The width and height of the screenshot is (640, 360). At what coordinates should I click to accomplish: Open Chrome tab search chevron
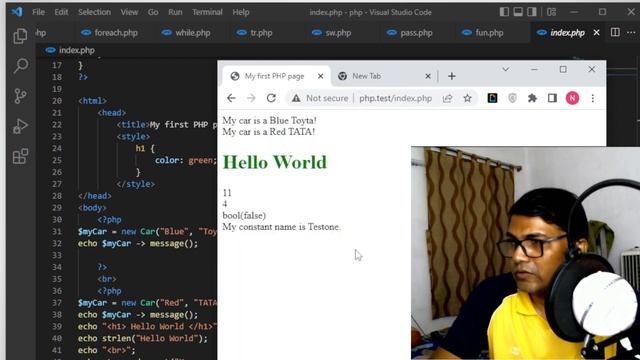[505, 69]
